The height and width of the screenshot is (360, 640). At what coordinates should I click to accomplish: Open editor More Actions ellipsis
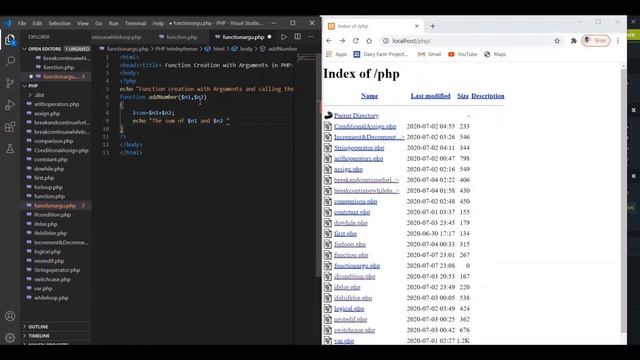[311, 37]
